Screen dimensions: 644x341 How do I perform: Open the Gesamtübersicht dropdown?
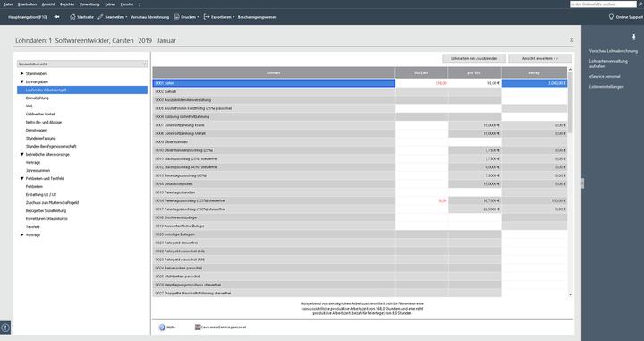pos(82,64)
